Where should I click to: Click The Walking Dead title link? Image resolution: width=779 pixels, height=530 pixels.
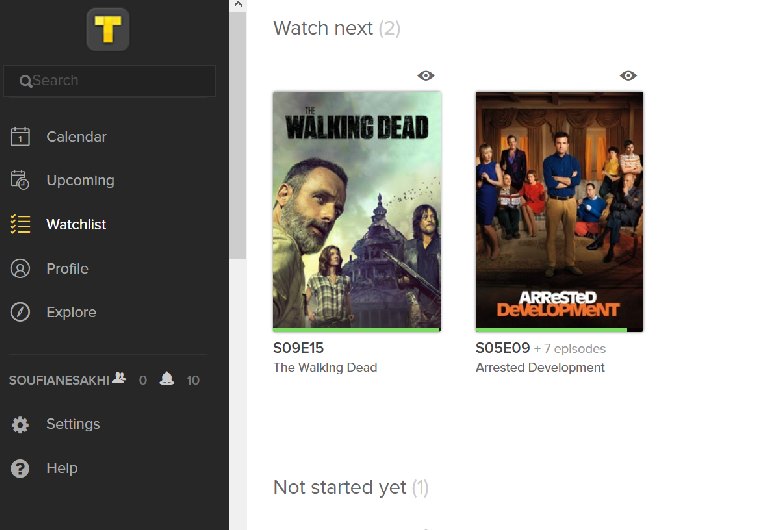[x=325, y=368]
